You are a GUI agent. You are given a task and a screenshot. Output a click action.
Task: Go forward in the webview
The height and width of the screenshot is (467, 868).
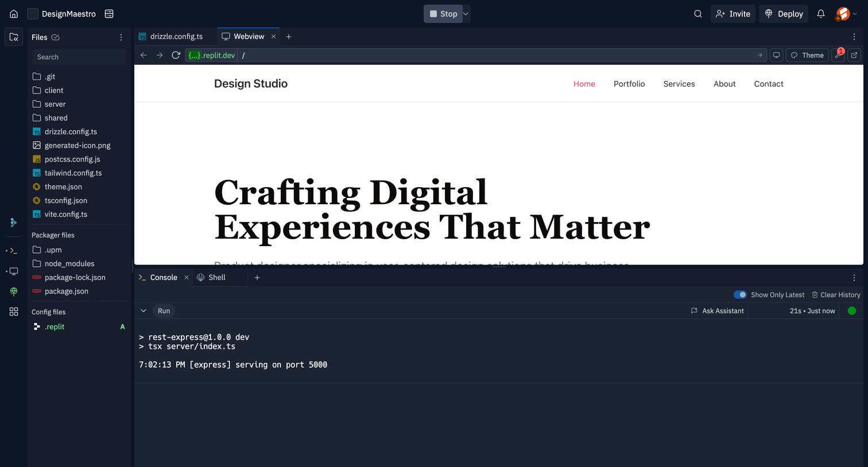(x=160, y=55)
